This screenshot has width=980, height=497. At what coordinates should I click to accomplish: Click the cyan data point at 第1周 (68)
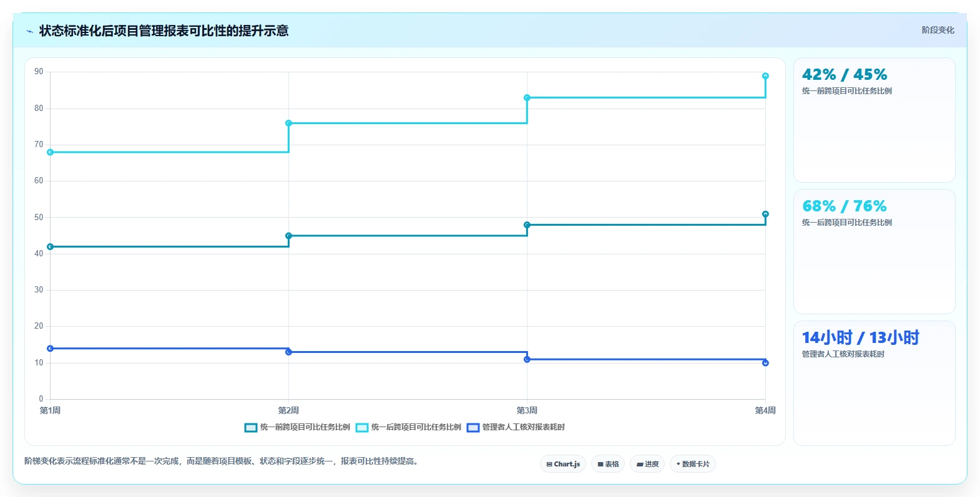click(x=51, y=152)
